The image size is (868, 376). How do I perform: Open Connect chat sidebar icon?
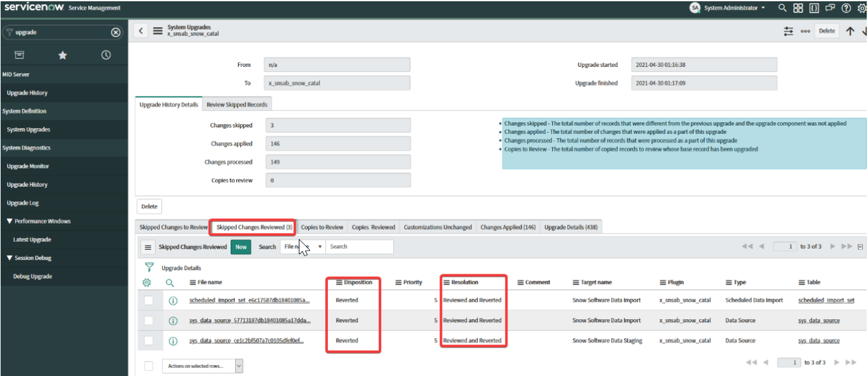coord(830,8)
